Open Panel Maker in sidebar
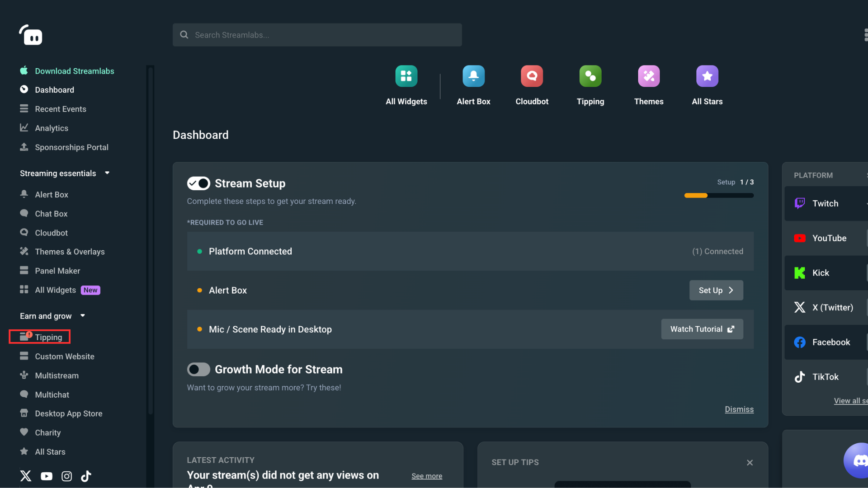868x488 pixels. click(x=50, y=271)
